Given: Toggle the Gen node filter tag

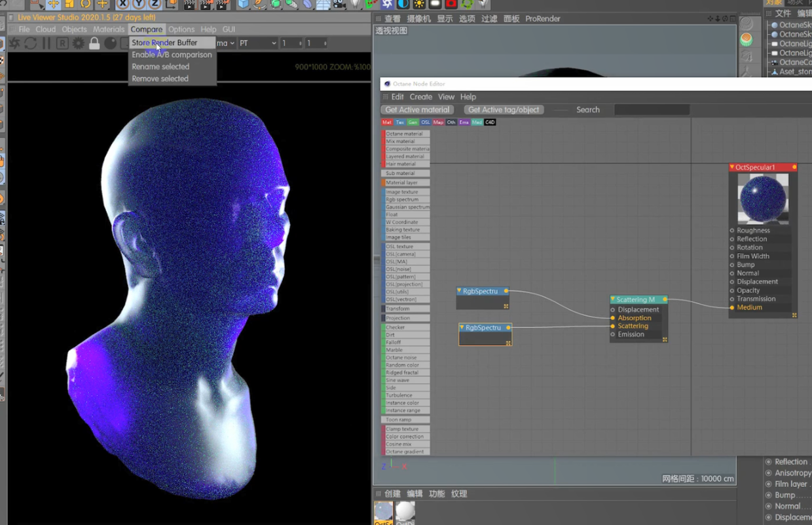Looking at the screenshot, I should (413, 123).
